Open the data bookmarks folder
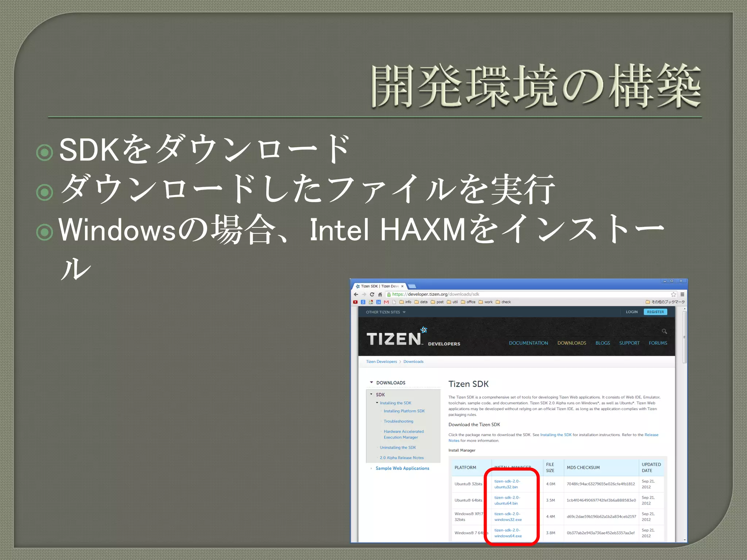 click(421, 302)
